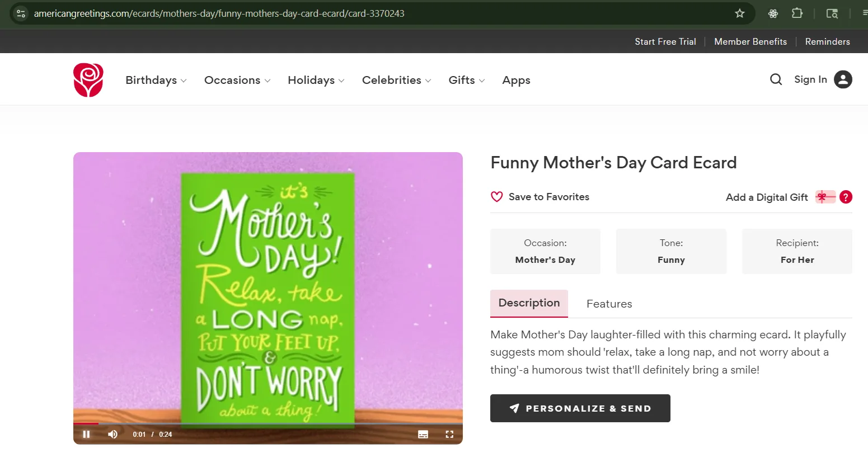Open the Member Benefits link
The height and width of the screenshot is (453, 868).
(x=750, y=41)
